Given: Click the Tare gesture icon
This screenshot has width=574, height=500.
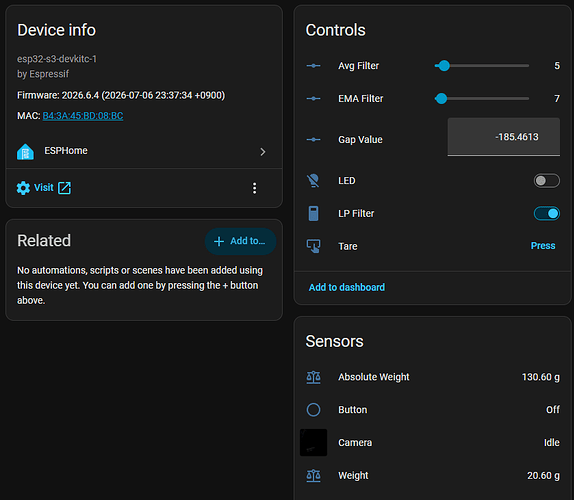Looking at the screenshot, I should tap(313, 246).
